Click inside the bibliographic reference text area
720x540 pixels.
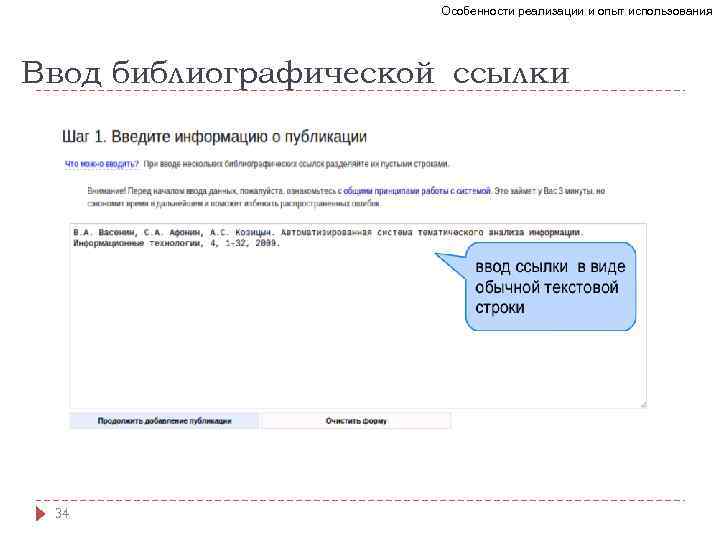[x=358, y=316]
